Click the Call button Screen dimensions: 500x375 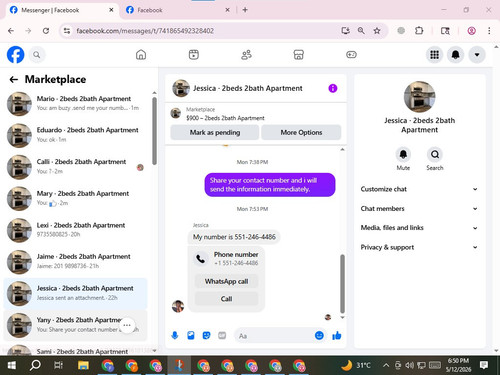click(226, 299)
